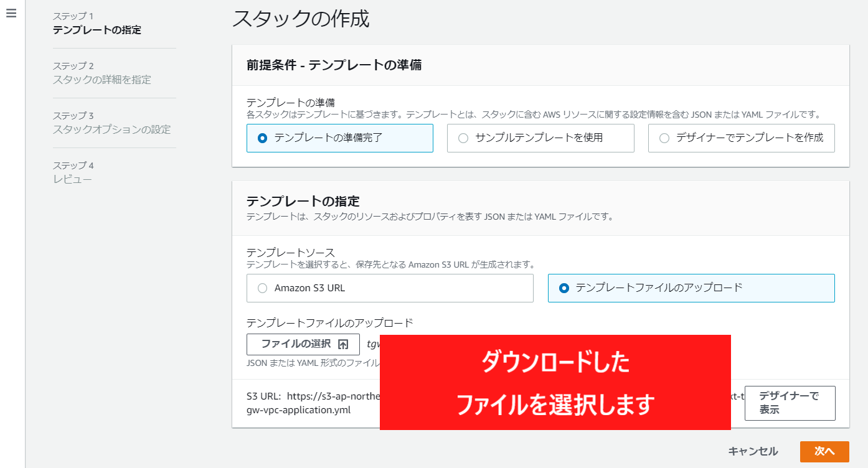Click the テンプレートソース field label
868x468 pixels.
pyautogui.click(x=290, y=252)
